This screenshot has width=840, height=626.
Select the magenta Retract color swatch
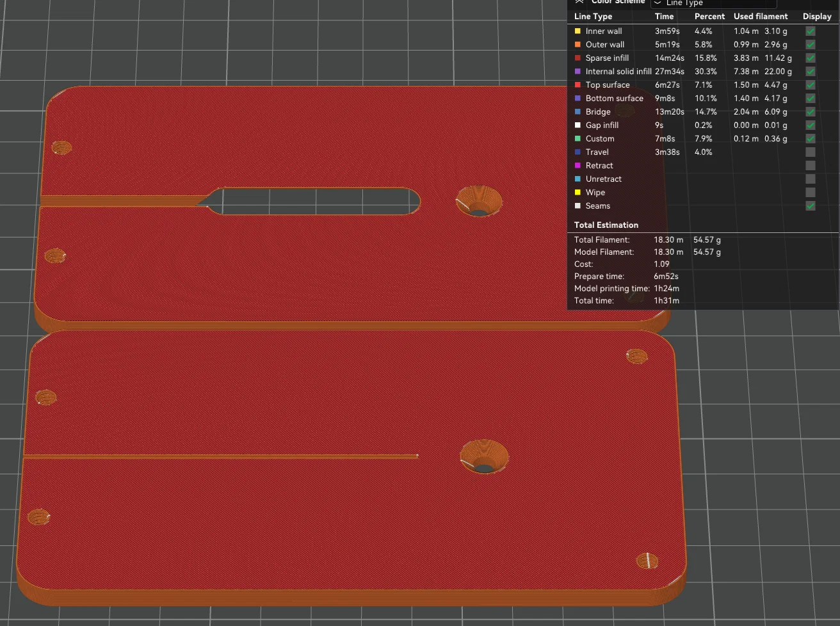coord(577,165)
